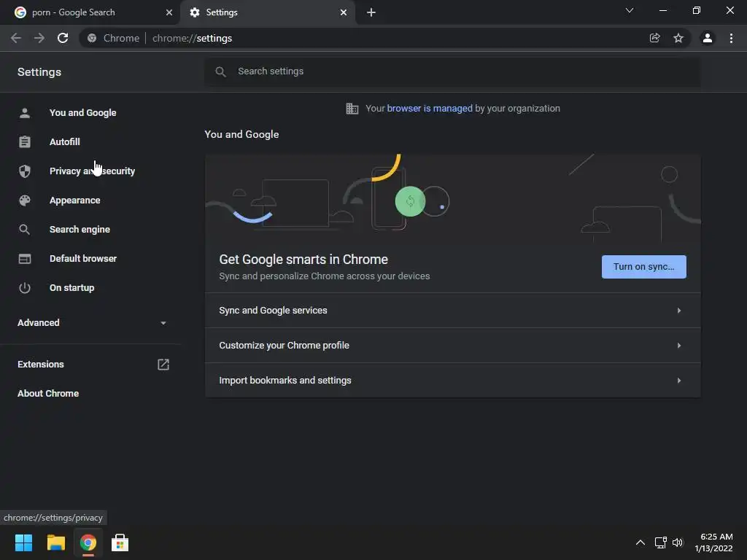Open Customize your Chrome profile row
This screenshot has width=747, height=560.
(452, 345)
